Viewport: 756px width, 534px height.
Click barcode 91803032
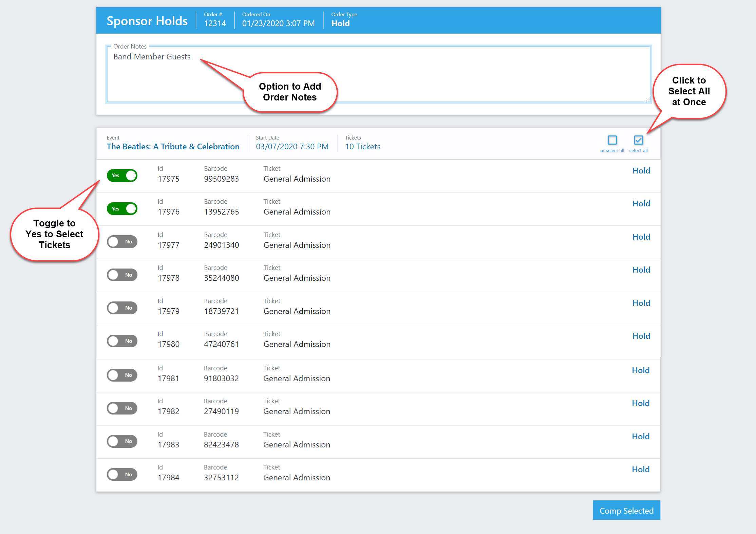point(221,379)
